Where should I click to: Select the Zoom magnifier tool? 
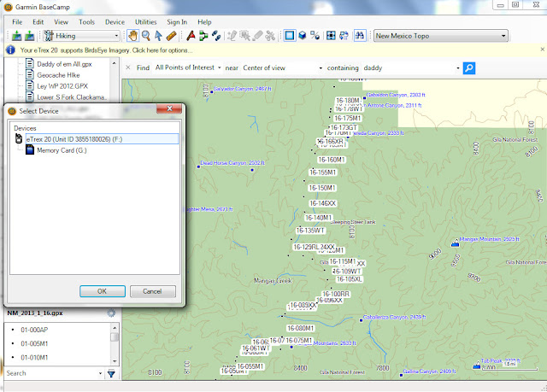[x=146, y=36]
